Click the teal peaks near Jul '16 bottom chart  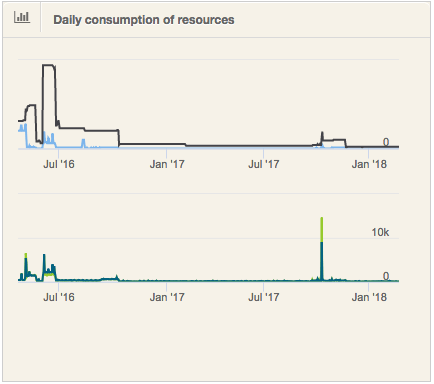pos(49,267)
